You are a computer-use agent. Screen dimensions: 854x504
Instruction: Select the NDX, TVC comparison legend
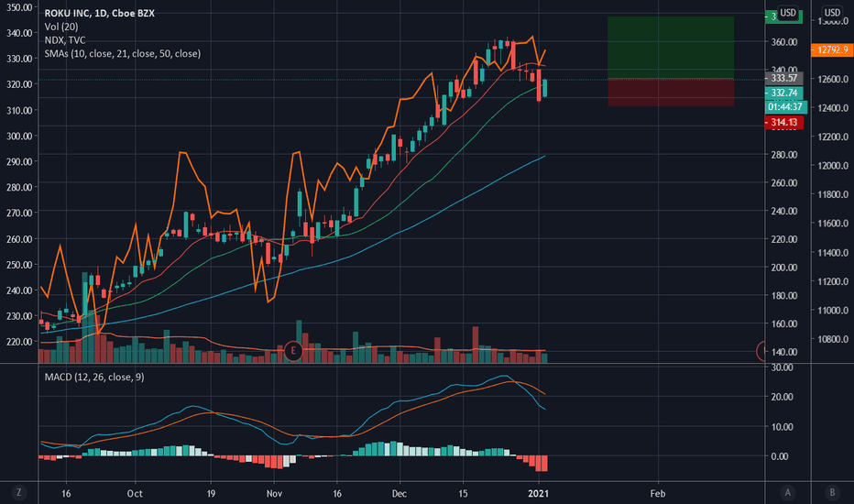65,40
